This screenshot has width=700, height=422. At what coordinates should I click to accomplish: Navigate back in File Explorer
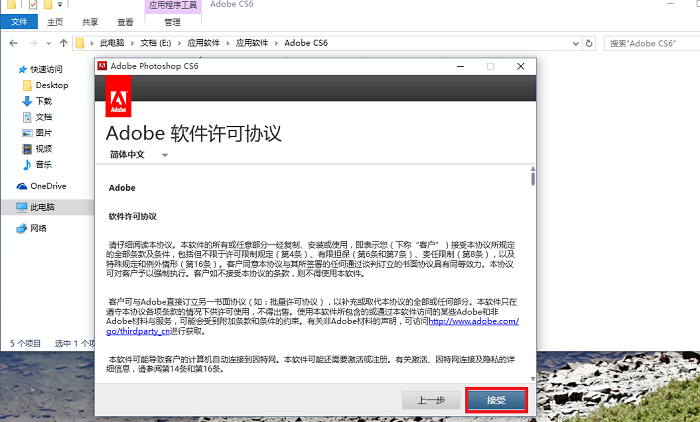[13, 43]
